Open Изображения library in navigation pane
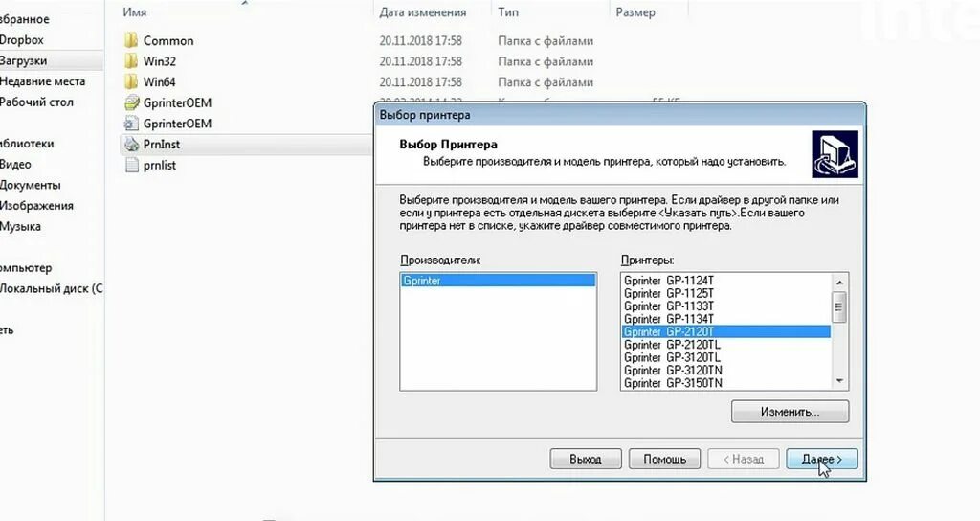The image size is (980, 521). 37,205
